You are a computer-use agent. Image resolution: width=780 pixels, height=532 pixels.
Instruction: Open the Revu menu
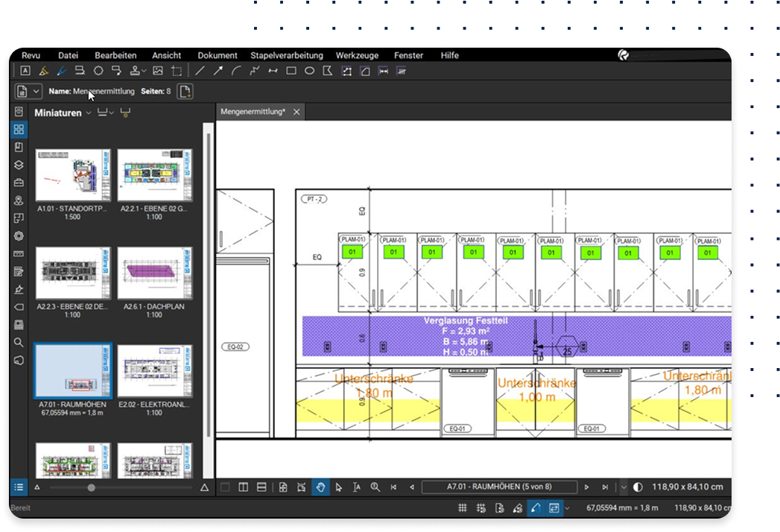coord(31,55)
